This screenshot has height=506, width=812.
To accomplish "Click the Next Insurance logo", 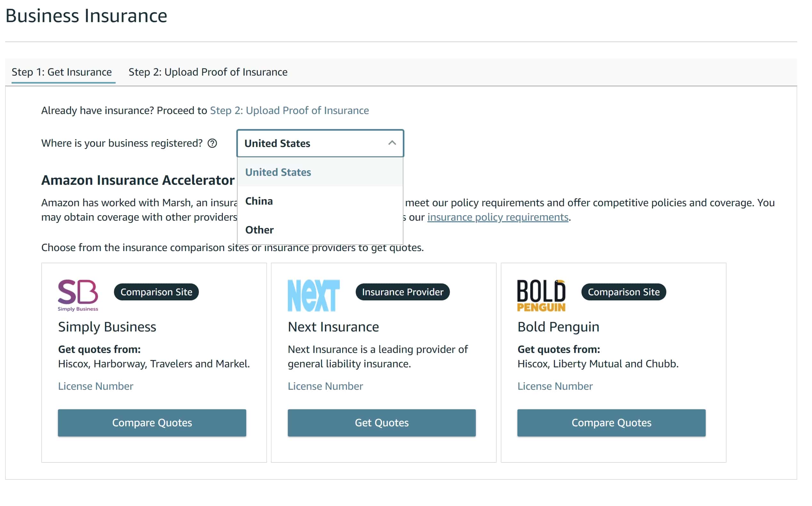I will [314, 296].
